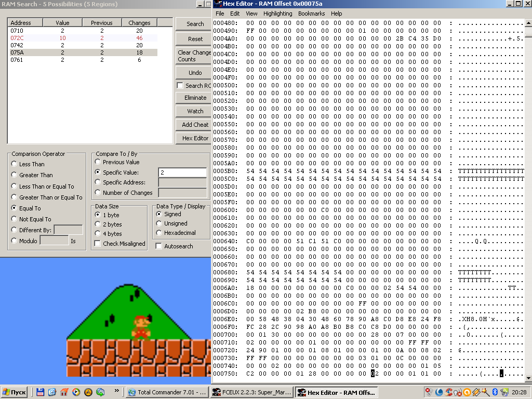Click the blue crescent tray icon

[x=439, y=392]
